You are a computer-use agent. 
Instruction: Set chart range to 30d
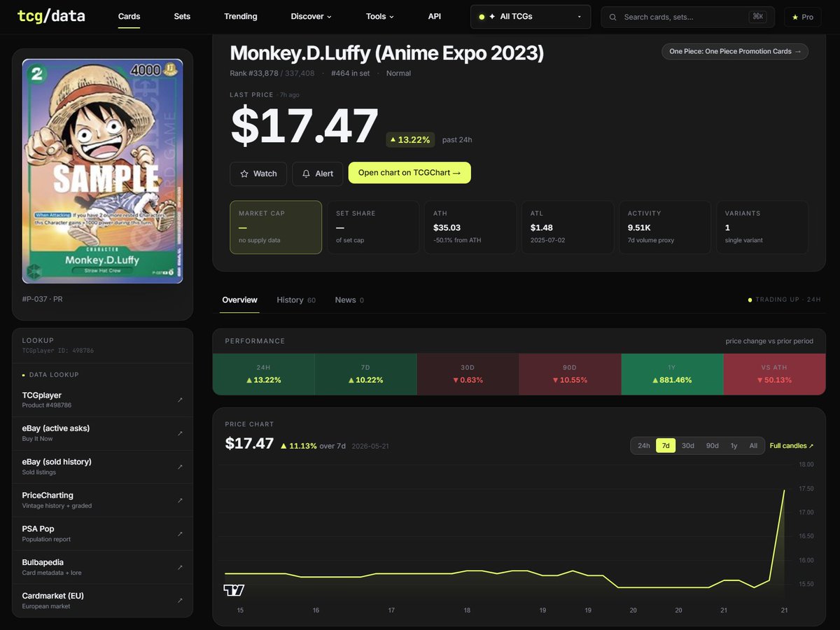[x=688, y=446]
